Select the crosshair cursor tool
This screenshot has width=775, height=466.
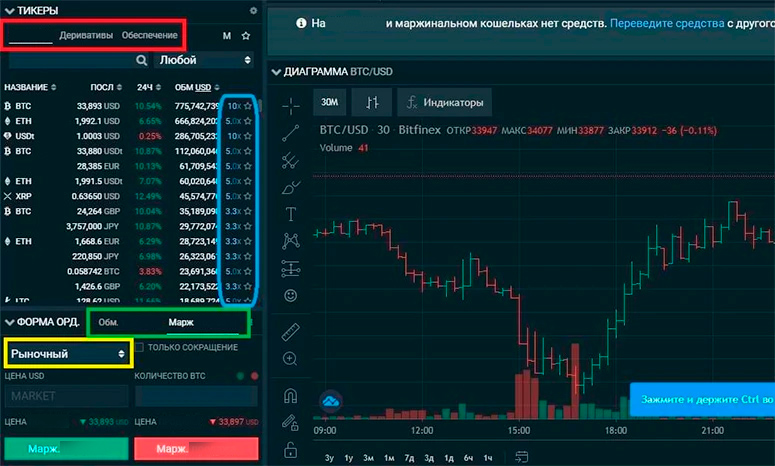(x=291, y=104)
